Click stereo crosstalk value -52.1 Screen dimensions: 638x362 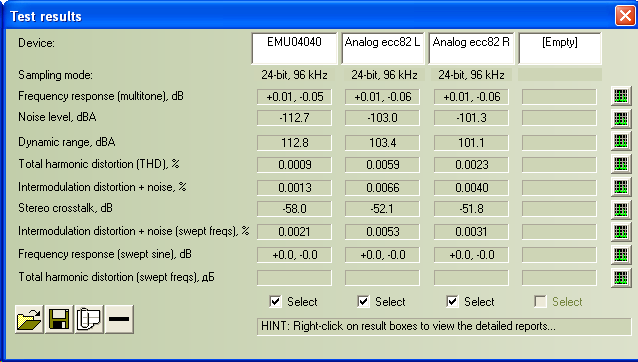(x=382, y=209)
